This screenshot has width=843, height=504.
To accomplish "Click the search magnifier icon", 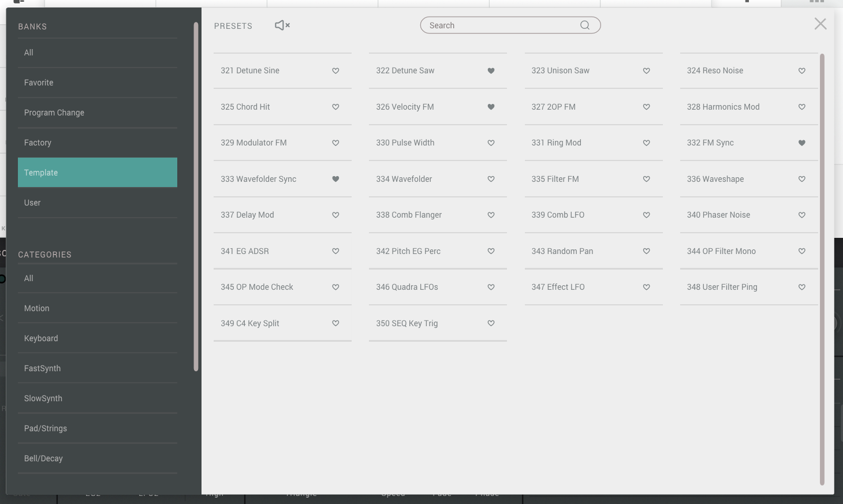I will pyautogui.click(x=584, y=25).
